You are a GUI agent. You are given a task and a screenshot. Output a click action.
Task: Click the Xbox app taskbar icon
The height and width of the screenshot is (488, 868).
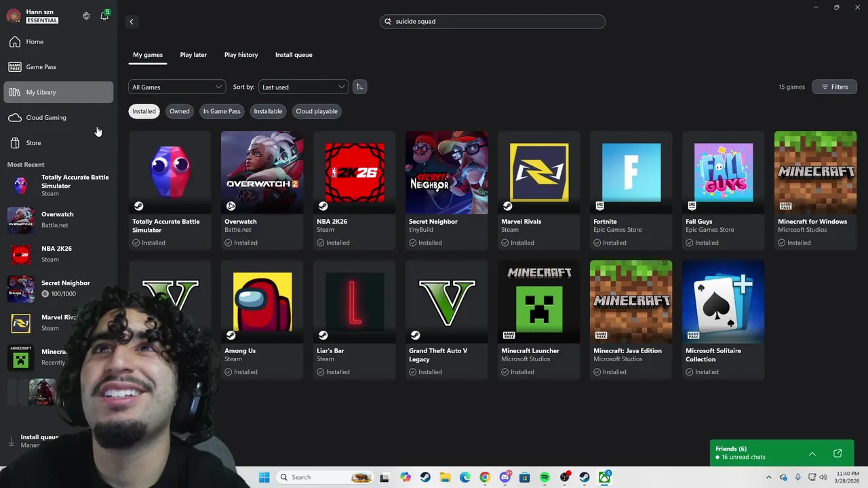tap(604, 477)
